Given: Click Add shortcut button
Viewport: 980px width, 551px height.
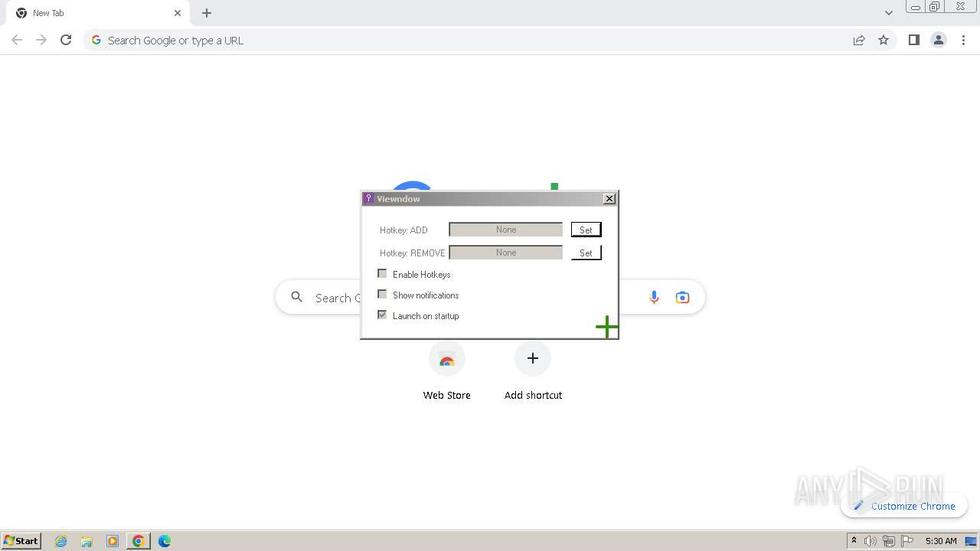Looking at the screenshot, I should coord(533,371).
